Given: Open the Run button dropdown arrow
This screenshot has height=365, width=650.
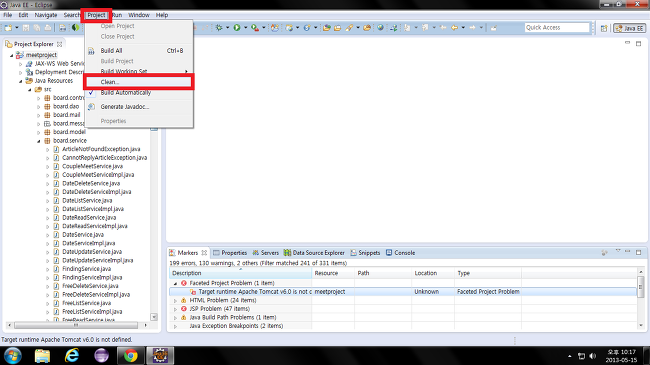Looking at the screenshot, I should point(245,28).
